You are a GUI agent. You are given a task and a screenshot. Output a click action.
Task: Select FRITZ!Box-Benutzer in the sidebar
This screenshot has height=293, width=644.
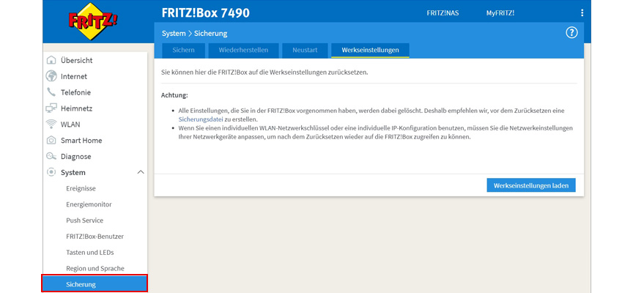pyautogui.click(x=95, y=237)
